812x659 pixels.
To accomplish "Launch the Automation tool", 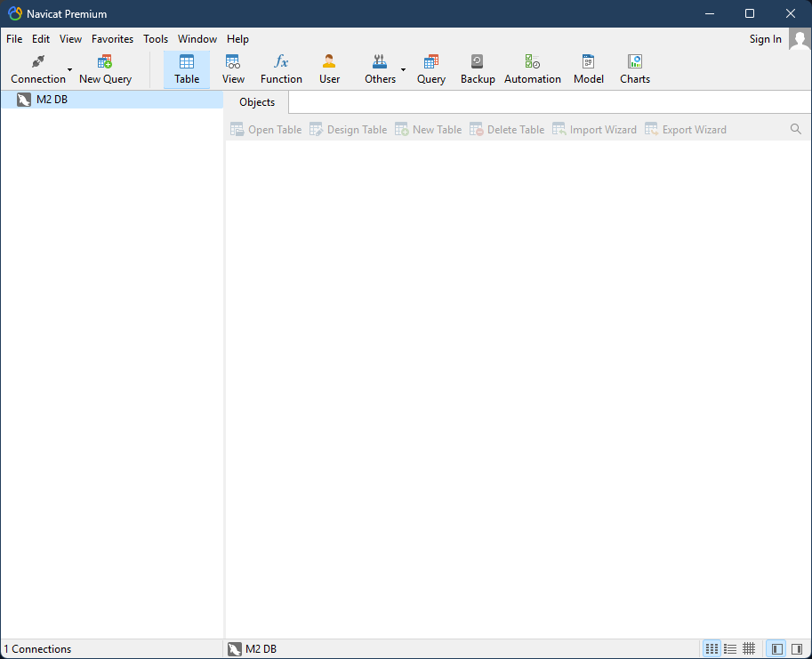I will click(532, 68).
